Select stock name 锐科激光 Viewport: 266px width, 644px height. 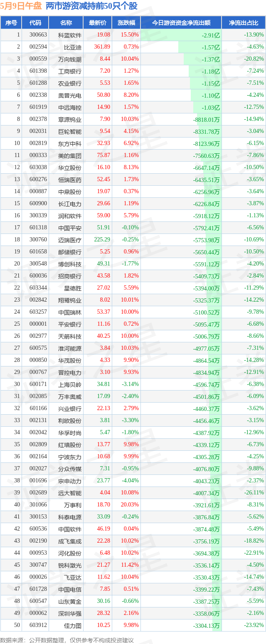coord(70,565)
